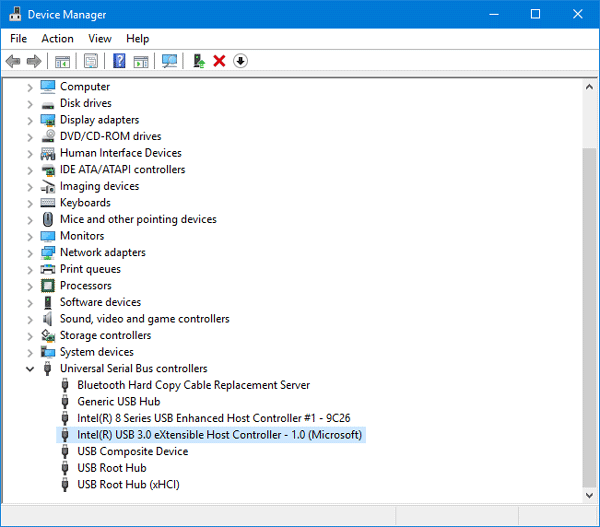The height and width of the screenshot is (527, 600).
Task: Click Scan for hardware changes monitor icon
Action: coord(169,61)
